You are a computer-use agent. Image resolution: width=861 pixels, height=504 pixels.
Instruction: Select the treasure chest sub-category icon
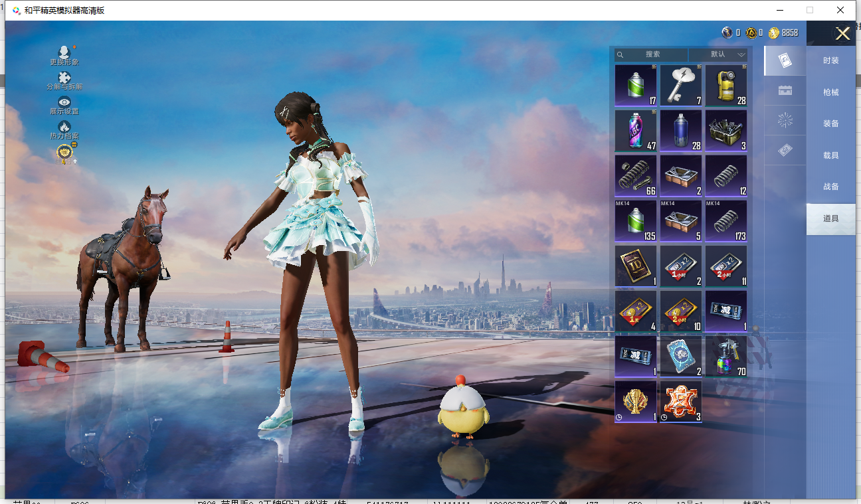click(785, 90)
